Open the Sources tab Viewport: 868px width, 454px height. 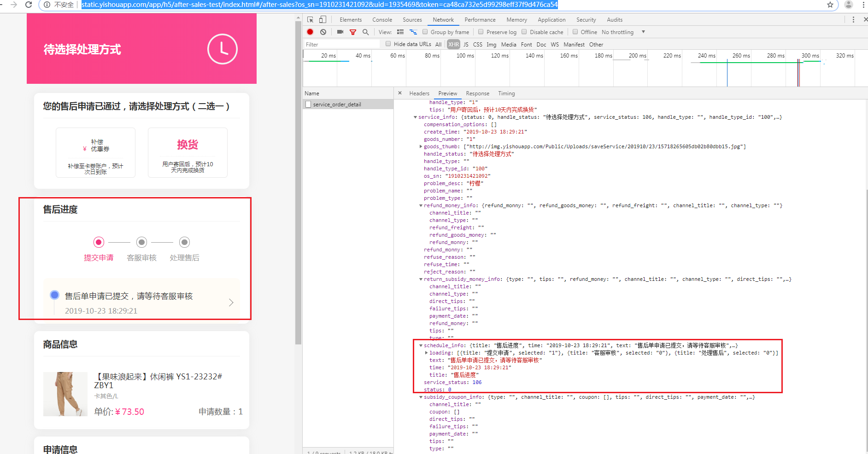[x=412, y=20]
